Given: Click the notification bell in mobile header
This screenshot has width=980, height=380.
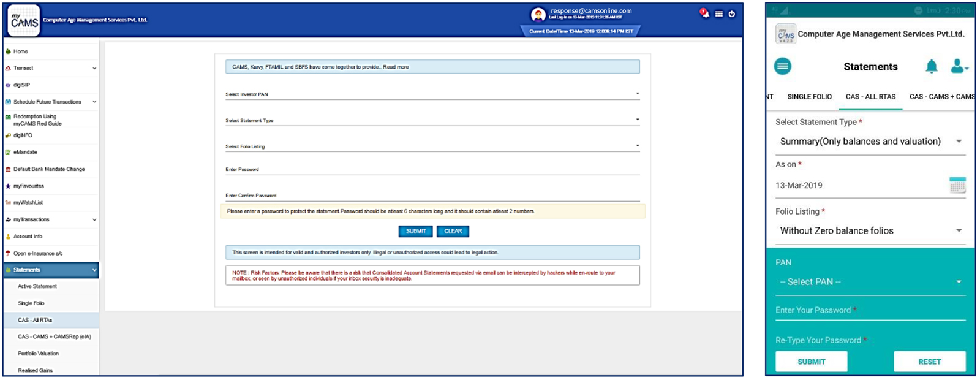Looking at the screenshot, I should point(931,67).
